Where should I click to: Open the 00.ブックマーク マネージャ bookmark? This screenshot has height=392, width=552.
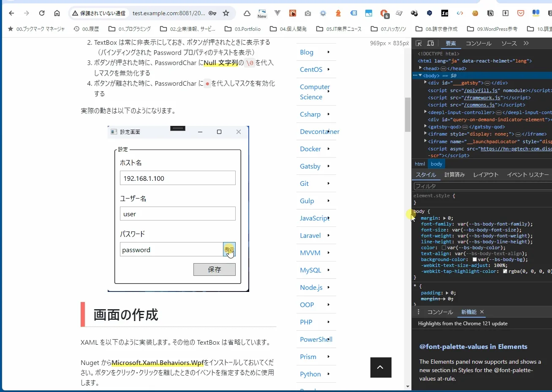click(x=36, y=29)
